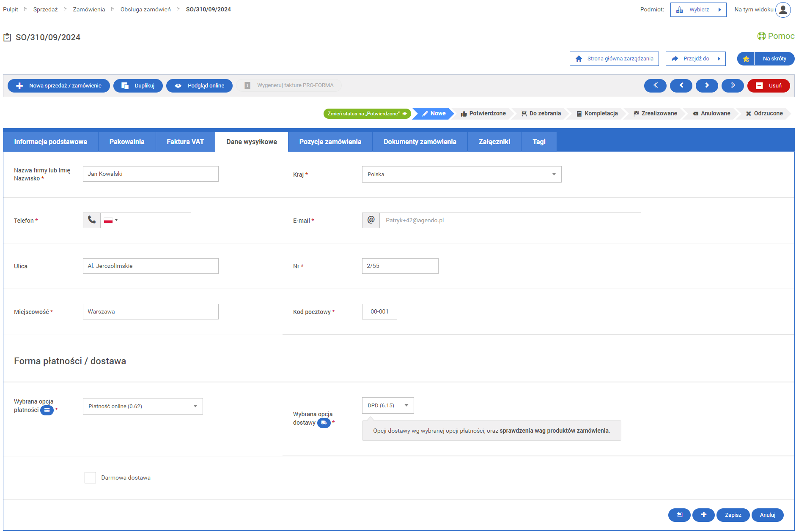
Task: Set order status to Potwierdzone step
Action: pyautogui.click(x=483, y=113)
